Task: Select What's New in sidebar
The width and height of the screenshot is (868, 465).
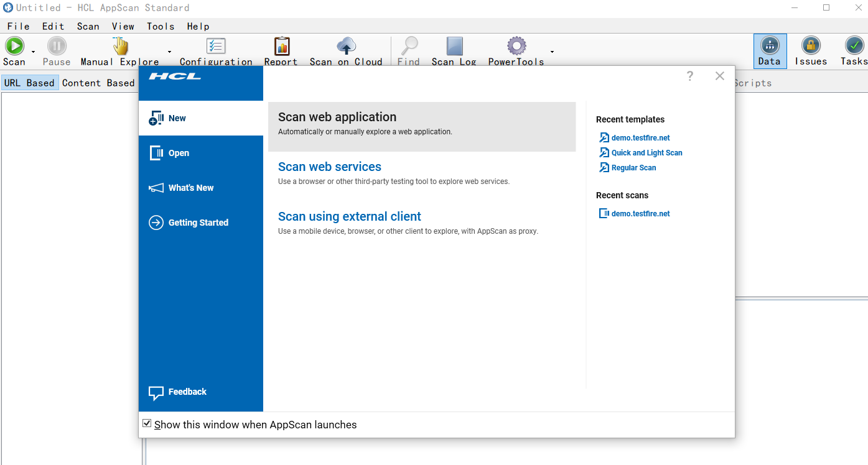Action: coord(201,188)
